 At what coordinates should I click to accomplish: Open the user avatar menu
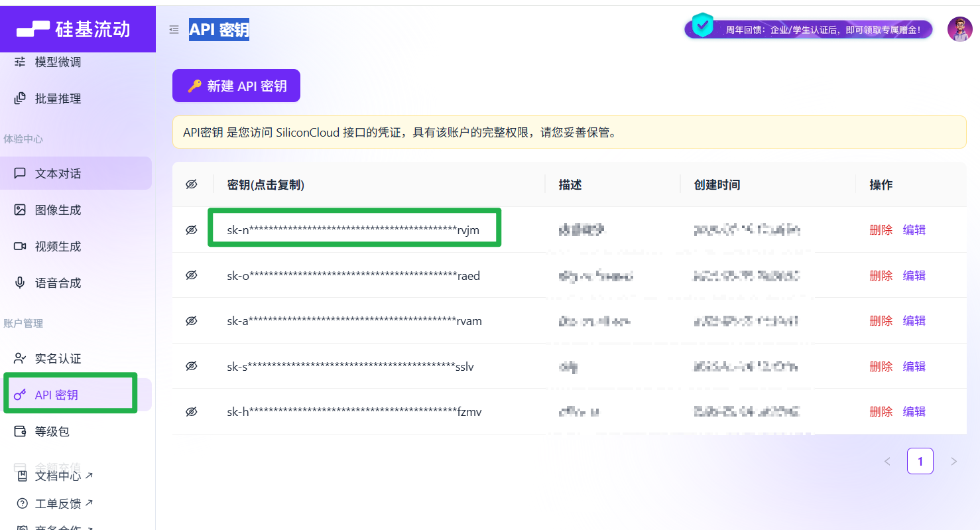[x=959, y=29]
